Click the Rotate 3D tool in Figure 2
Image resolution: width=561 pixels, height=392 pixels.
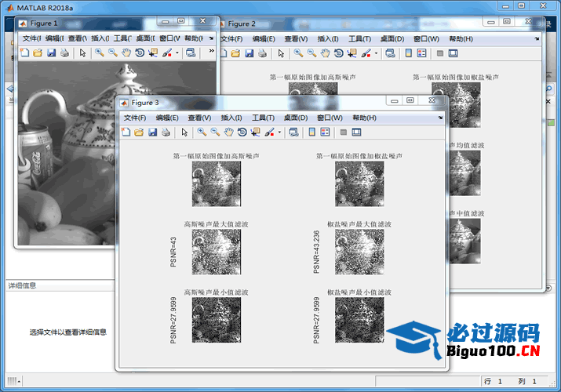pyautogui.click(x=338, y=53)
